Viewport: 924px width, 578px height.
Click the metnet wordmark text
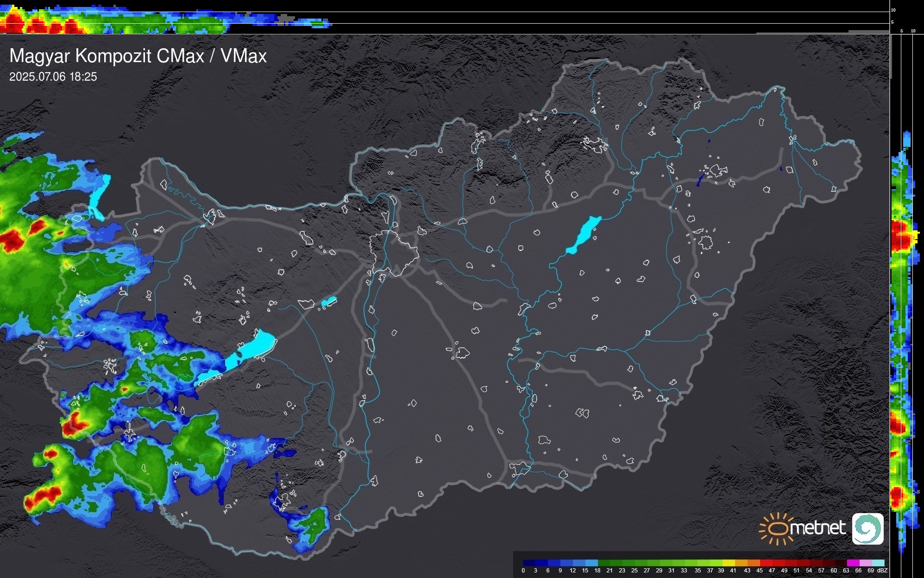tap(817, 528)
